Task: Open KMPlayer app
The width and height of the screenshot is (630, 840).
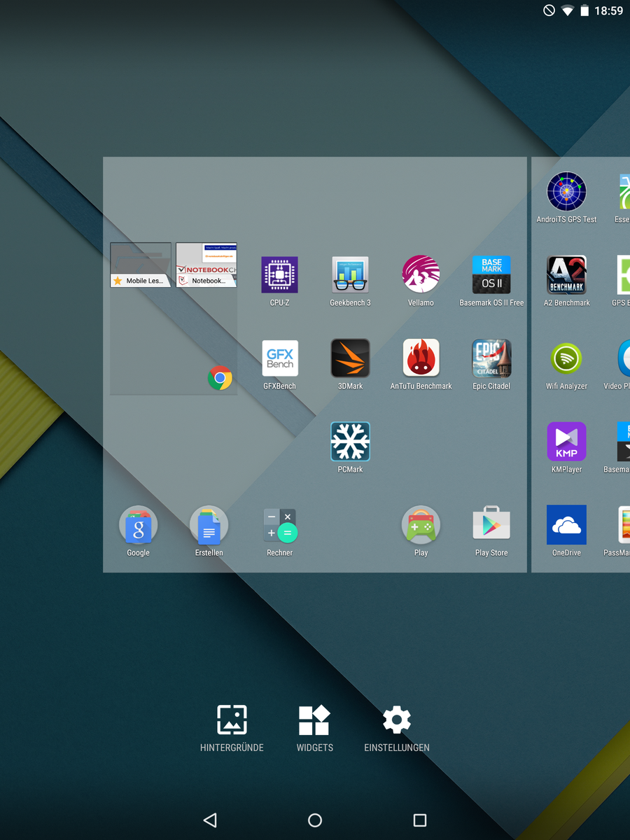Action: 566,442
